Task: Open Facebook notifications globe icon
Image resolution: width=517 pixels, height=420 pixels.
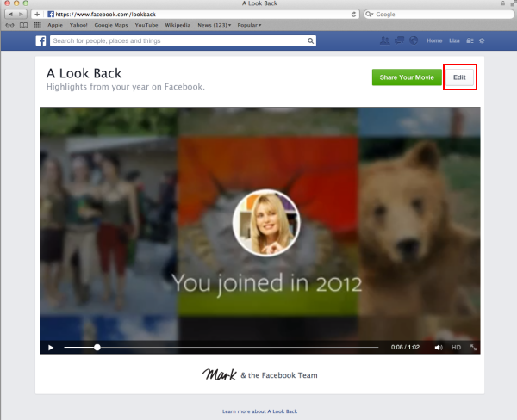Action: coord(414,40)
